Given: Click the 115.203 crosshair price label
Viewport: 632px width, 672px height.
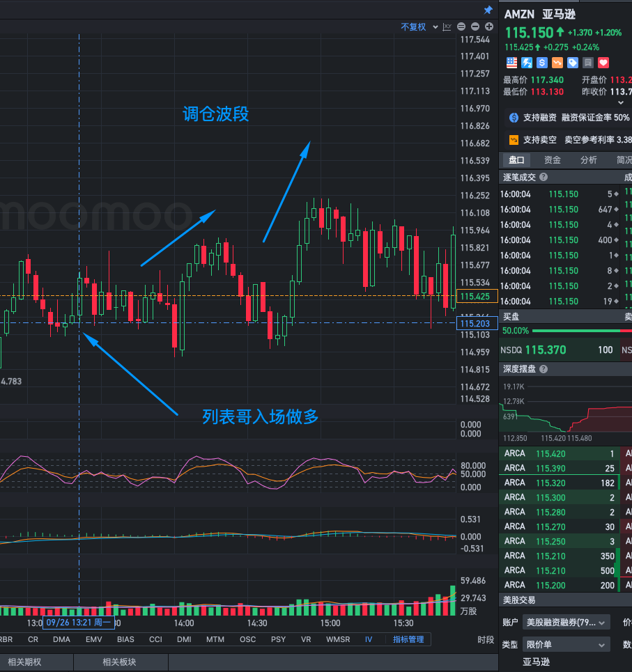Looking at the screenshot, I should coord(477,324).
